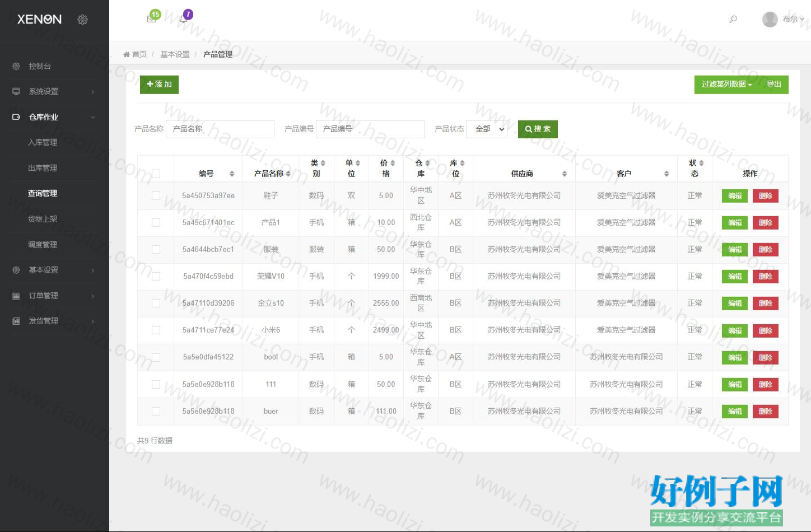The width and height of the screenshot is (811, 532).
Task: Check the row for product 111
Action: (156, 384)
